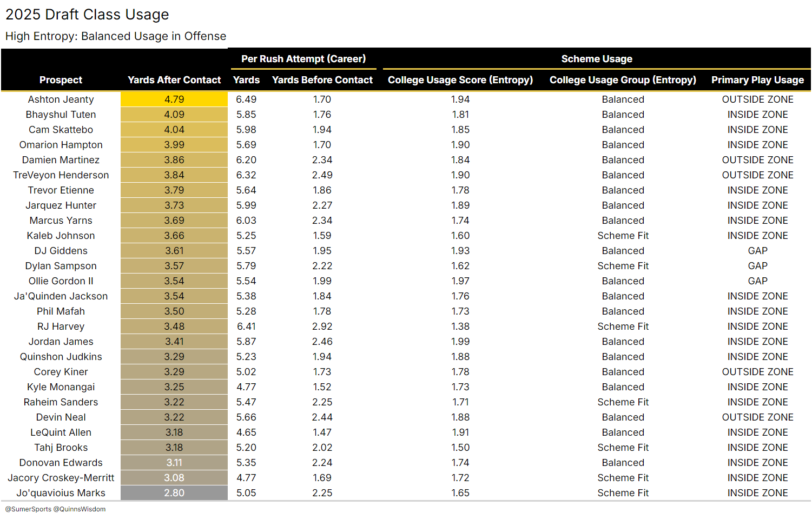Click RJ Harvey's 1.38 usage score

[x=460, y=327]
